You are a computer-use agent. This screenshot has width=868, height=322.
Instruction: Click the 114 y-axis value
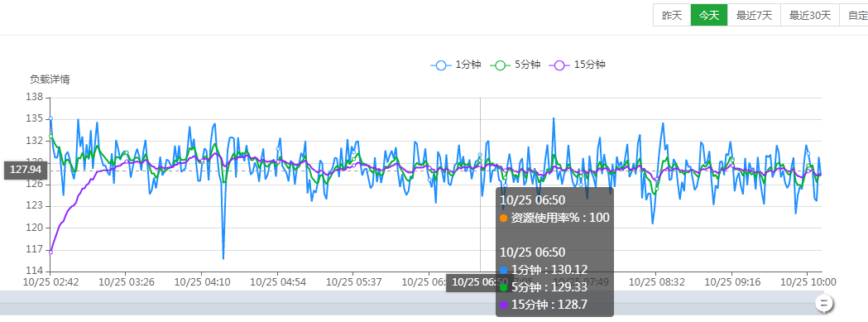[34, 271]
